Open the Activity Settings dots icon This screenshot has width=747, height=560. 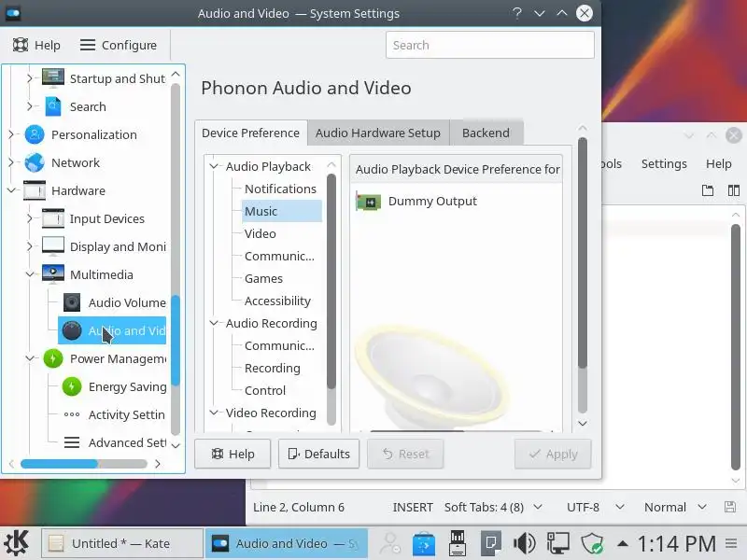(x=72, y=414)
